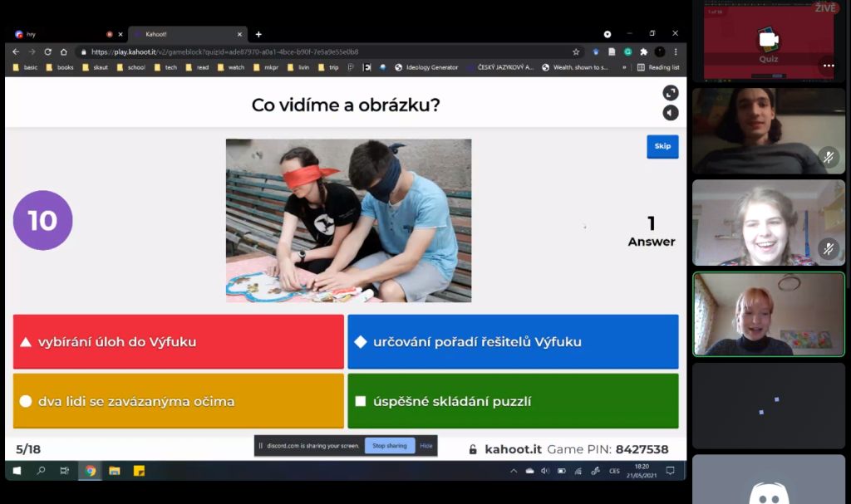851x504 pixels.
Task: Open the Reading list panel
Action: tap(658, 67)
